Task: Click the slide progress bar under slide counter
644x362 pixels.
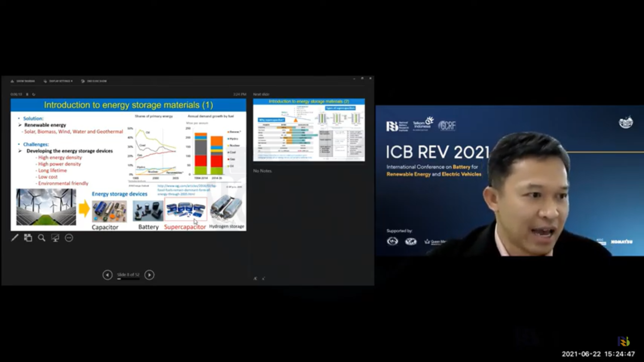Action: pyautogui.click(x=128, y=279)
